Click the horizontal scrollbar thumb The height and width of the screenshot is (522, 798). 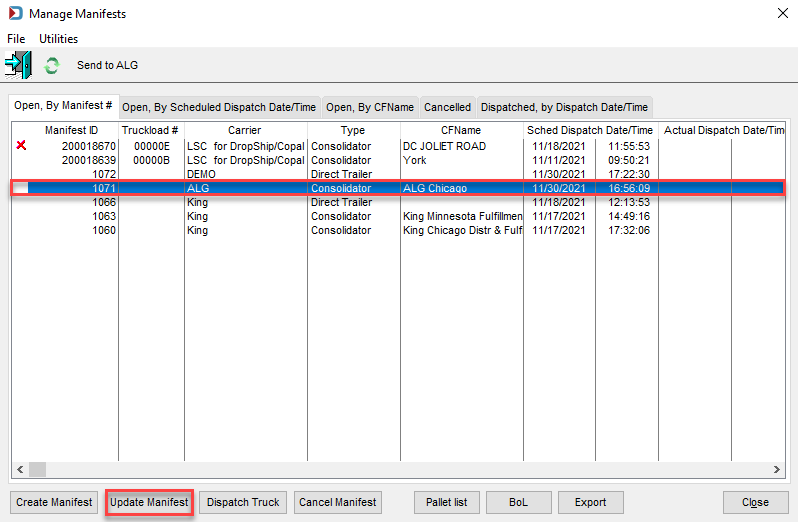(x=37, y=469)
